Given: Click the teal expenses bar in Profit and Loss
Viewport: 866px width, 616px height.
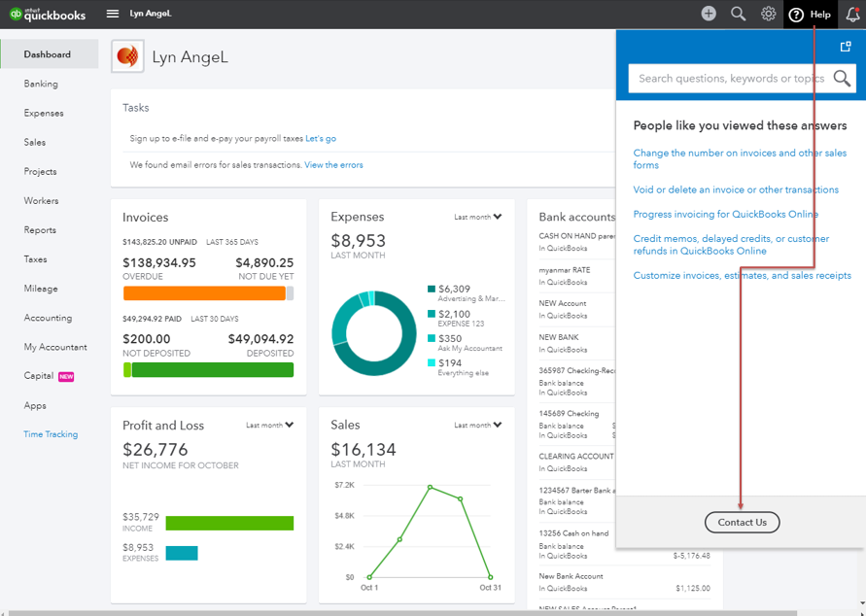Looking at the screenshot, I should [182, 553].
